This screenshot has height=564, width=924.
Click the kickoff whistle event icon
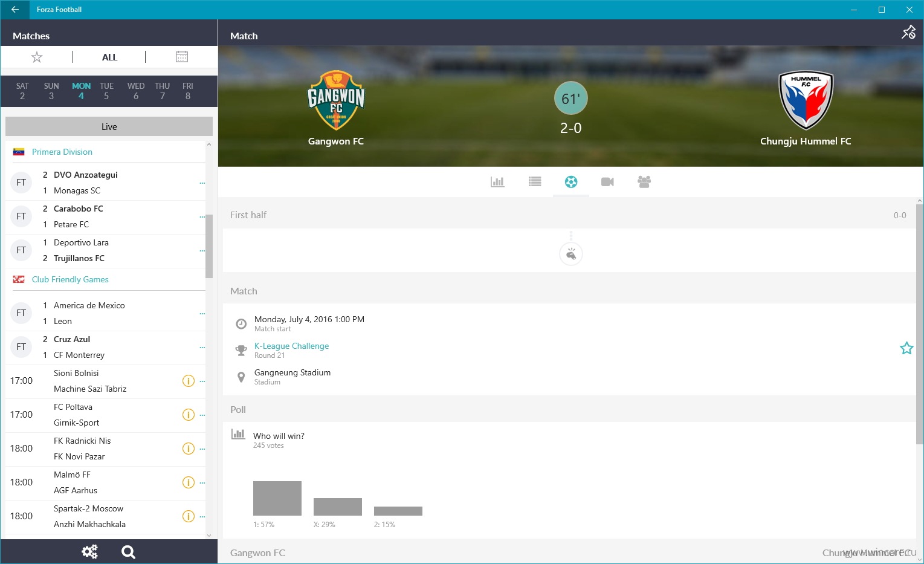click(x=571, y=254)
